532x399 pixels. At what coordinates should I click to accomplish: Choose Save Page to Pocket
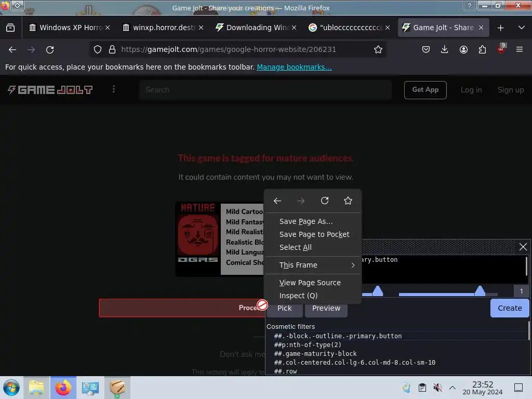tap(313, 234)
